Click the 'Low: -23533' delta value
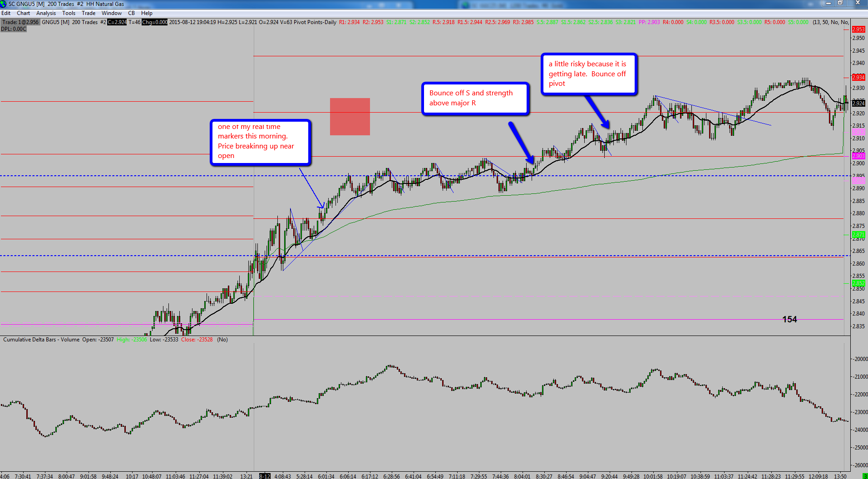Screen dimensions: 868x479 164,340
